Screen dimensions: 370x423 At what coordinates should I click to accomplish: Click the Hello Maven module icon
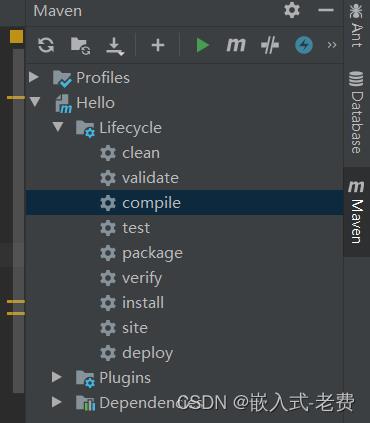[x=63, y=104]
